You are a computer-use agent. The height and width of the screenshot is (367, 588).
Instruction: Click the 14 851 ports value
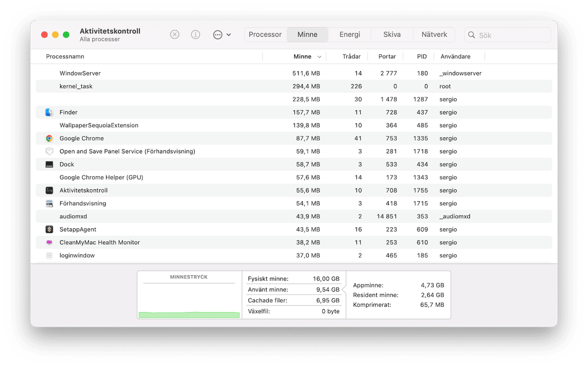point(387,217)
